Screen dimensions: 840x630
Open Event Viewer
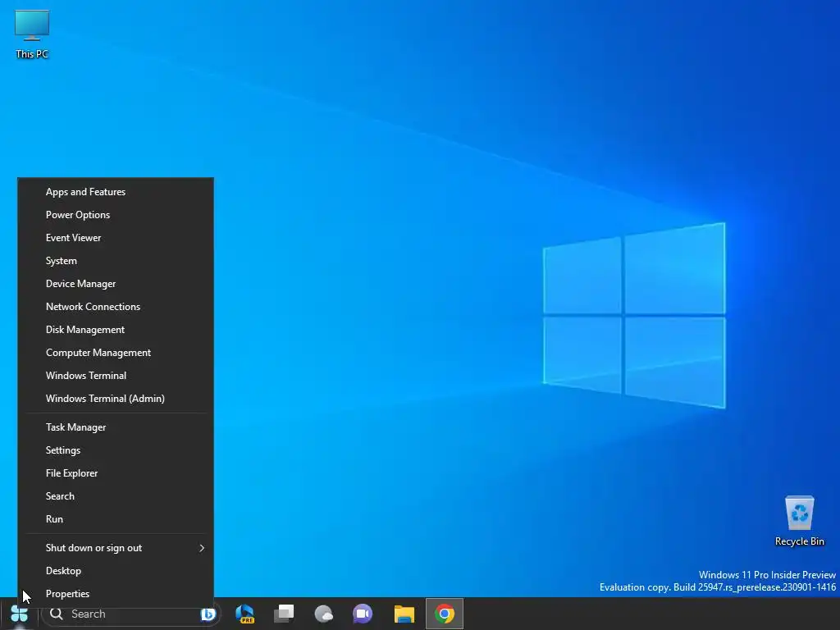pos(116,238)
